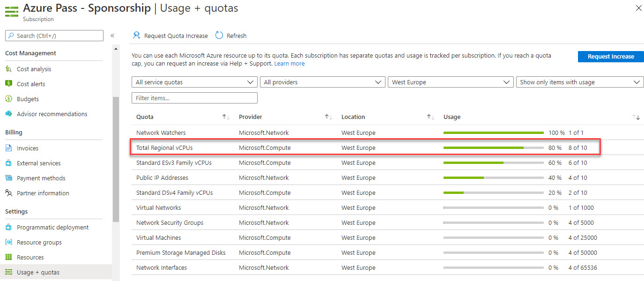Go to Budgets in sidebar
The height and width of the screenshot is (281, 644).
click(x=28, y=99)
